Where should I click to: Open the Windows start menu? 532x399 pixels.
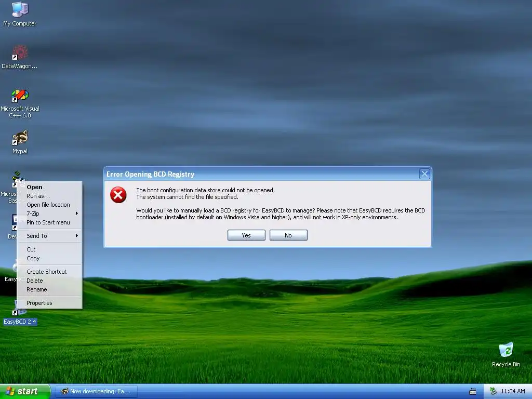pyautogui.click(x=25, y=392)
